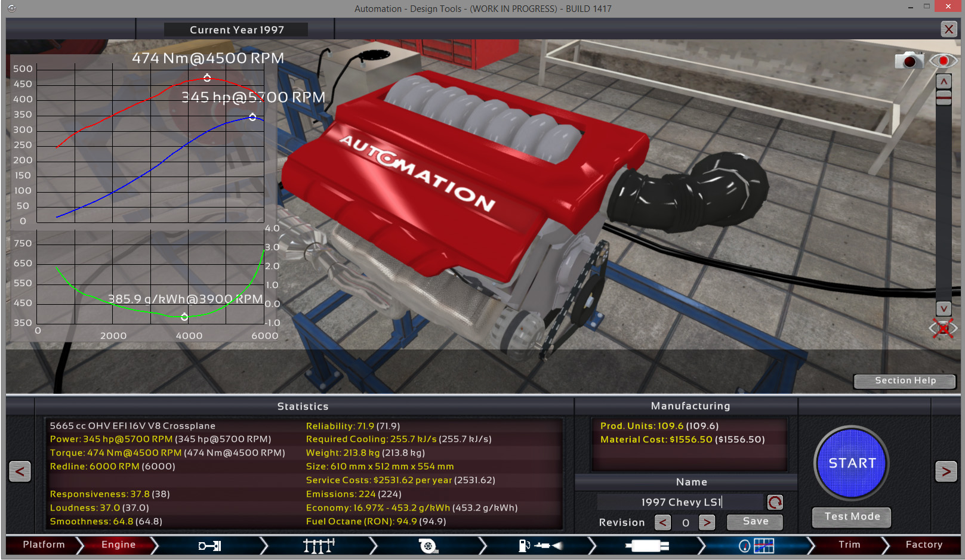Select the peak torque marker on graph
The image size is (965, 560).
coord(207,78)
